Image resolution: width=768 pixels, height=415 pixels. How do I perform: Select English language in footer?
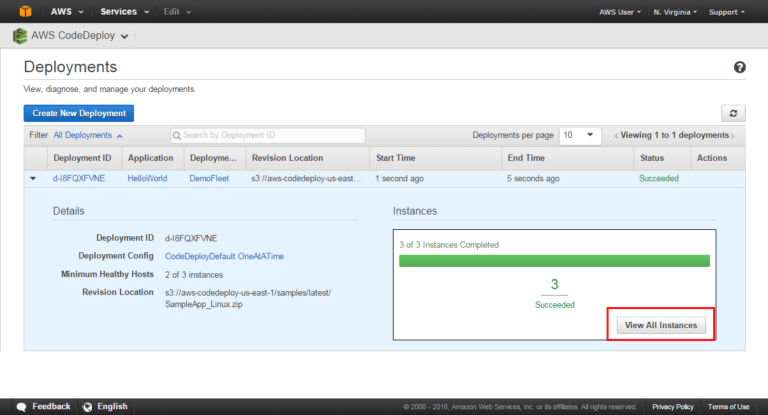(x=112, y=406)
